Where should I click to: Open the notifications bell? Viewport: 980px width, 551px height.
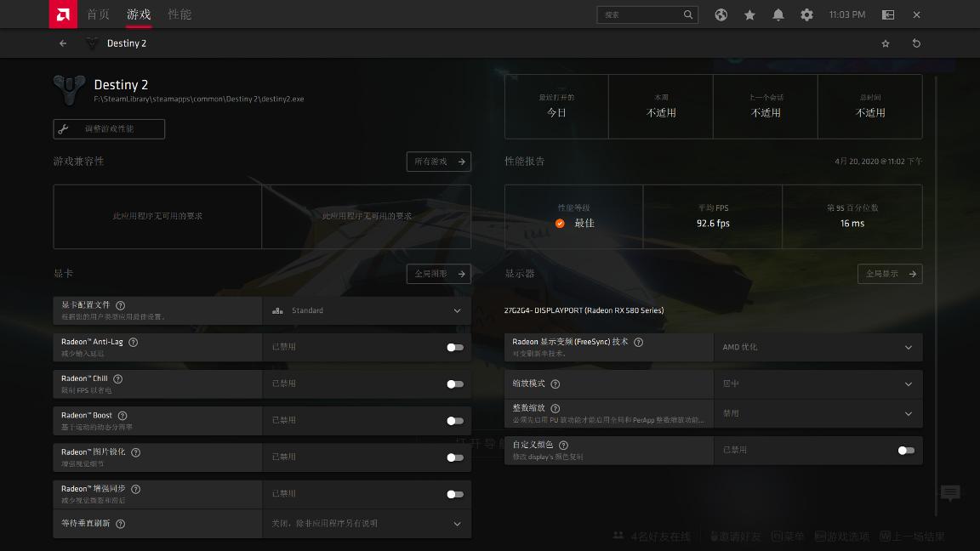click(778, 14)
